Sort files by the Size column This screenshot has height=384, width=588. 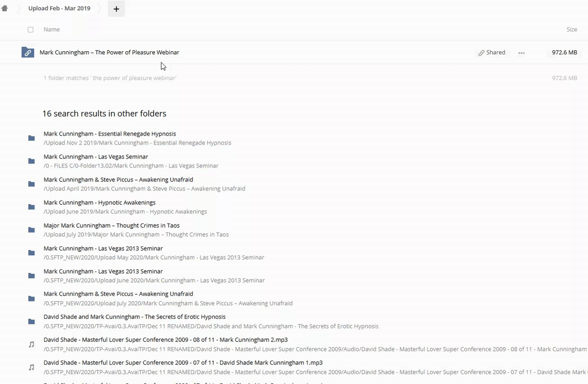click(571, 29)
